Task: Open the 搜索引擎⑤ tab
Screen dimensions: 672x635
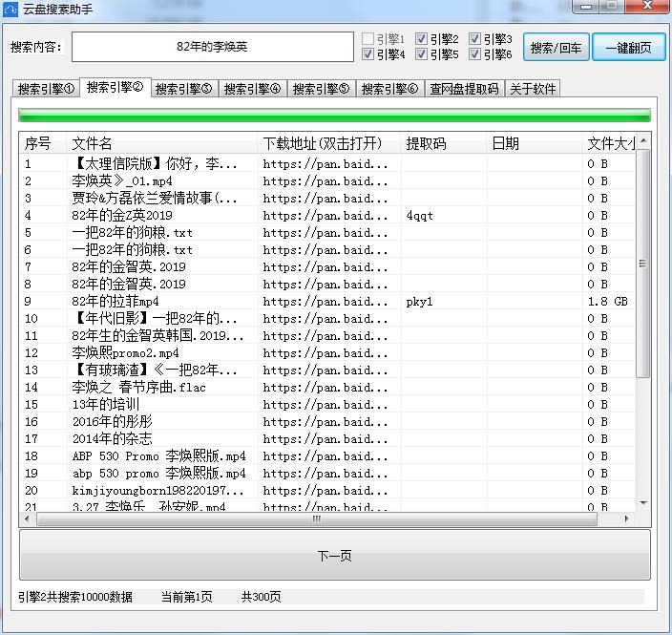Action: [x=321, y=89]
